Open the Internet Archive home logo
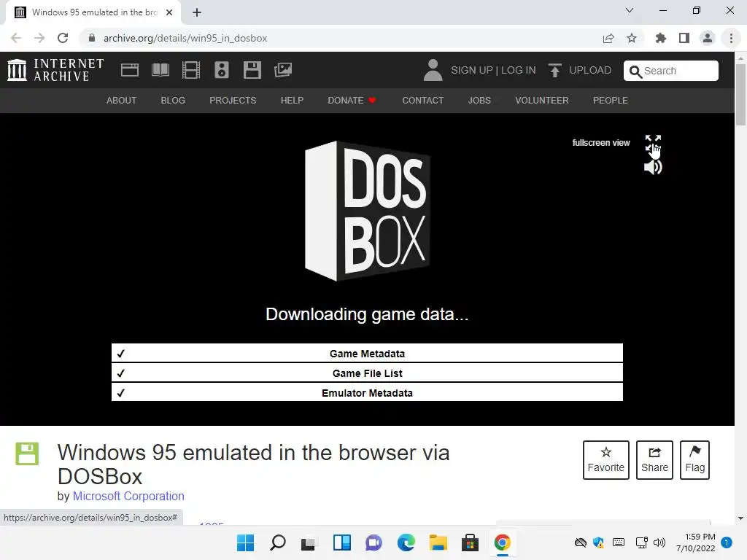 point(55,70)
